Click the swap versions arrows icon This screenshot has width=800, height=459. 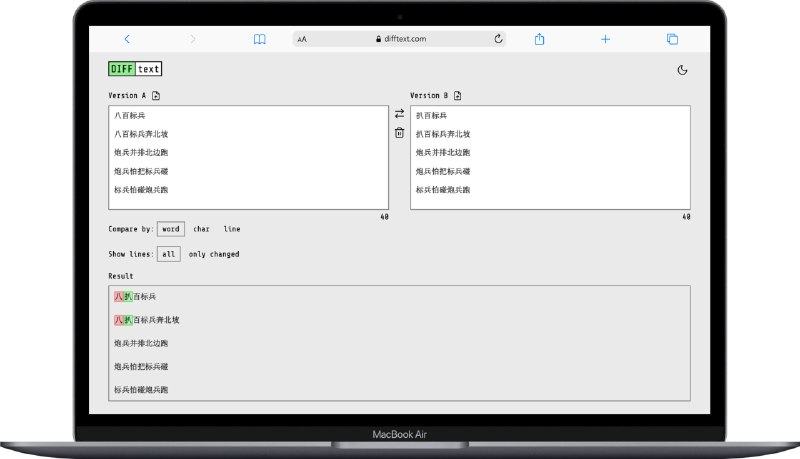point(399,113)
